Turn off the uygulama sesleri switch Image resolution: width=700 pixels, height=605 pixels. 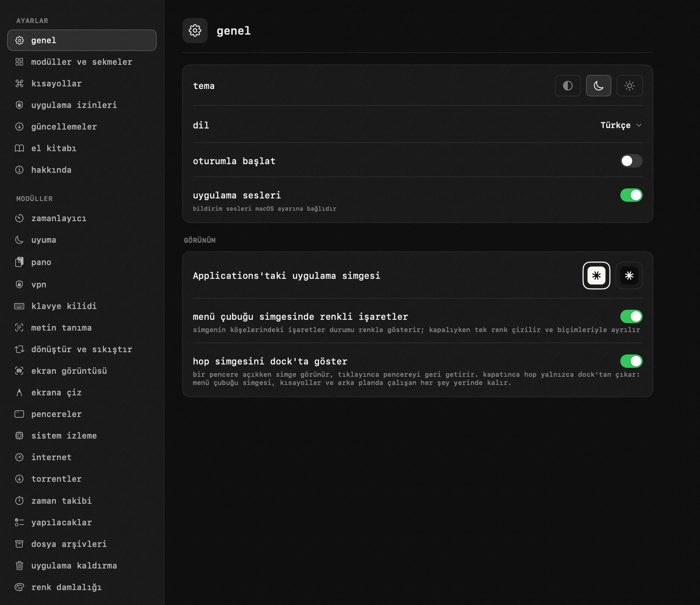click(x=631, y=195)
